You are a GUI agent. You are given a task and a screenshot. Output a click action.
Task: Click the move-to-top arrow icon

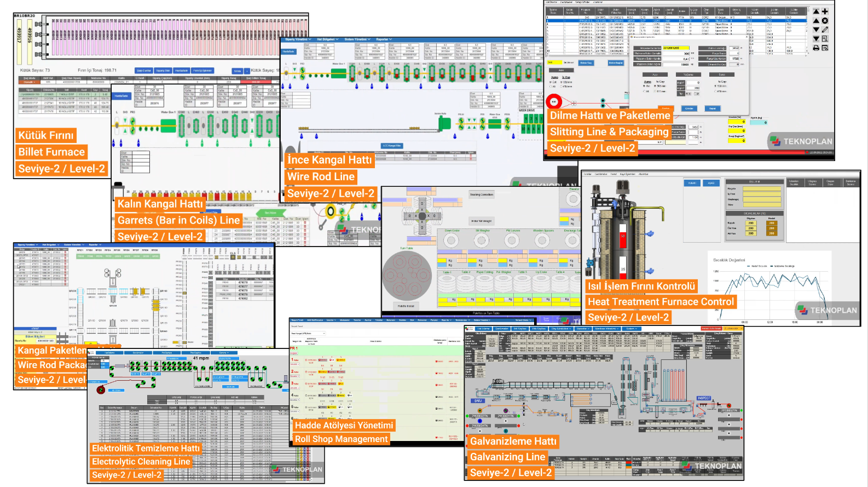816,12
